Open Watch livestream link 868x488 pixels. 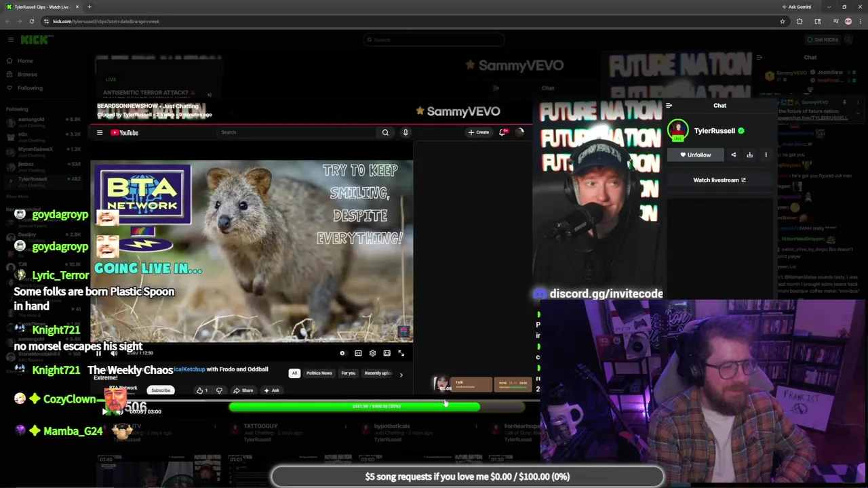719,180
